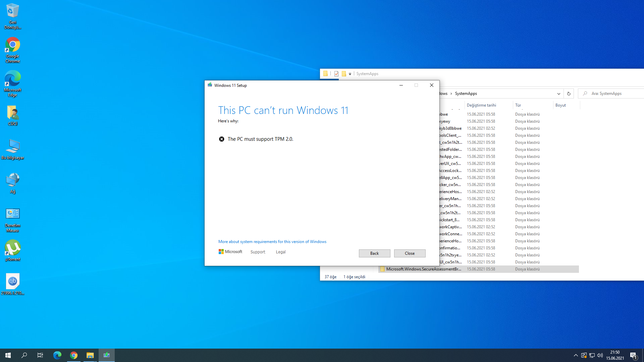The width and height of the screenshot is (644, 362).
Task: Open the taskbar search icon
Action: tap(24, 355)
